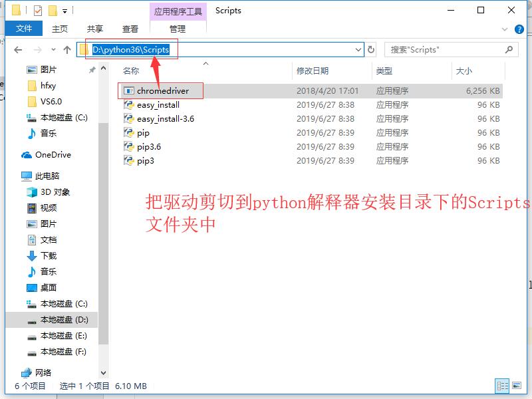Go up one folder level

(x=67, y=51)
